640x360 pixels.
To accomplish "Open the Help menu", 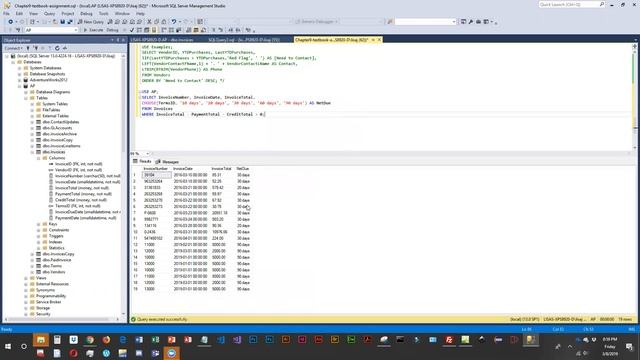I will [x=140, y=13].
